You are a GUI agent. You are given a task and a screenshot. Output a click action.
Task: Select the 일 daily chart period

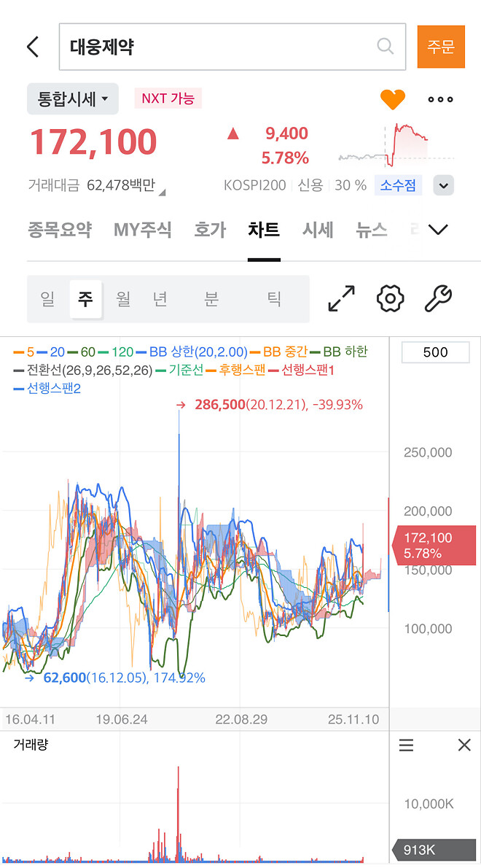pos(47,299)
